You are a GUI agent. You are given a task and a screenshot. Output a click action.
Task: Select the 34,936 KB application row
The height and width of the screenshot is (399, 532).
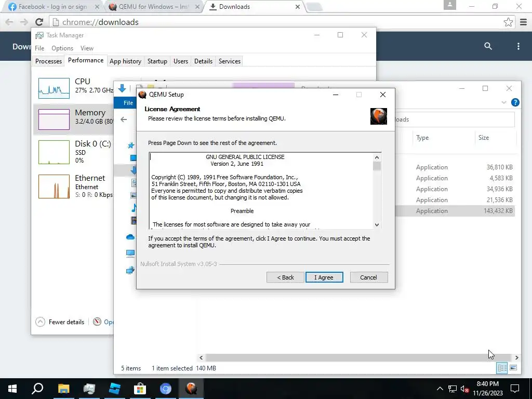455,189
